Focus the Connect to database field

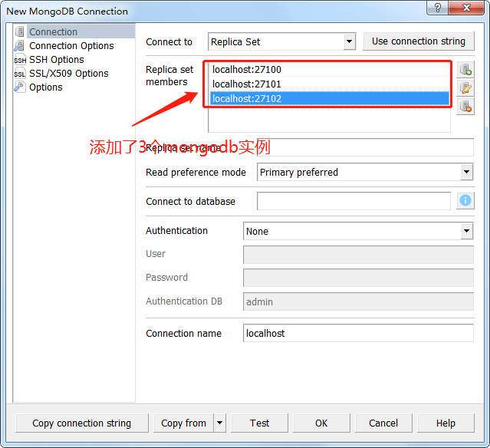[x=354, y=201]
